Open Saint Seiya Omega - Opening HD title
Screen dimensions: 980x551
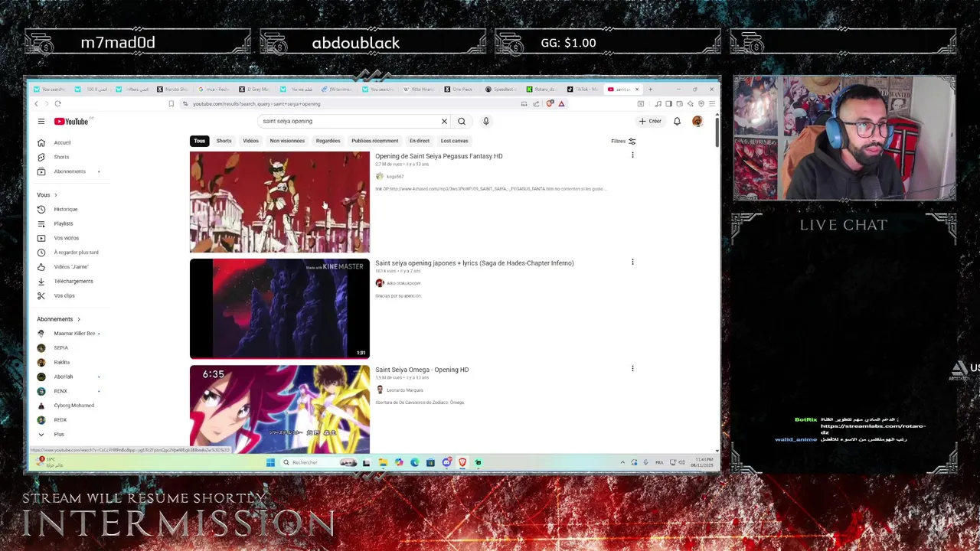[422, 370]
